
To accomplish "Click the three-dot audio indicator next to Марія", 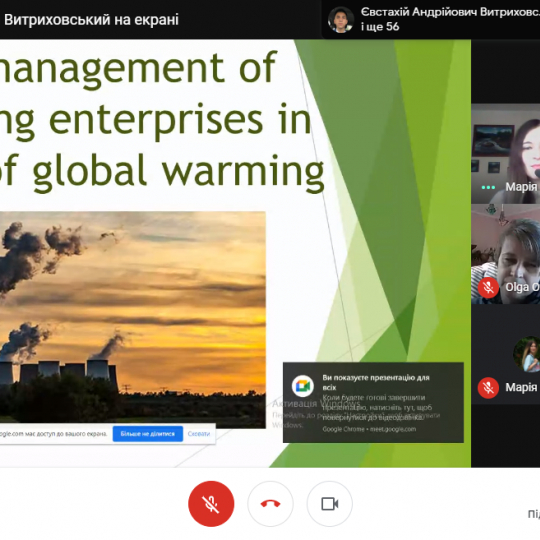I will click(x=488, y=187).
